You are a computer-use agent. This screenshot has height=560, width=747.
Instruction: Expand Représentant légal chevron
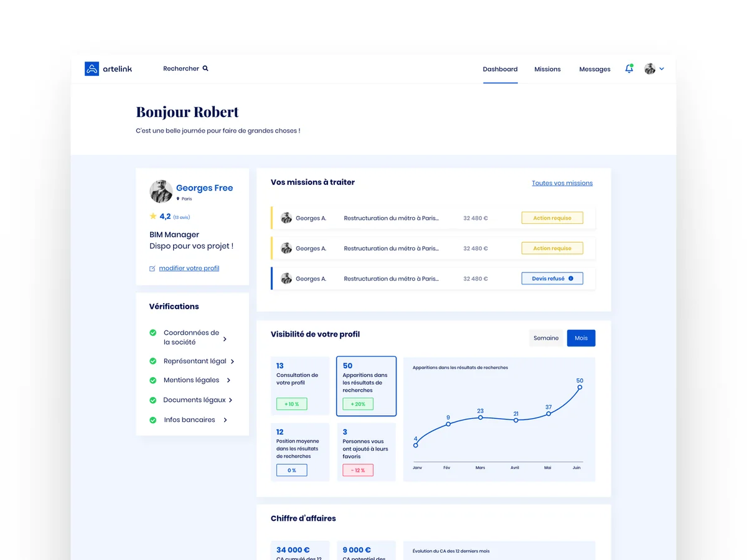click(x=233, y=362)
